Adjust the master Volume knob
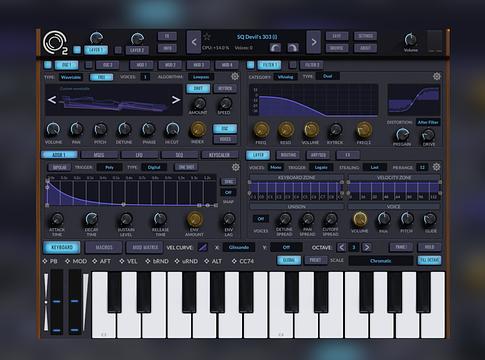The width and height of the screenshot is (485, 360). pyautogui.click(x=410, y=40)
